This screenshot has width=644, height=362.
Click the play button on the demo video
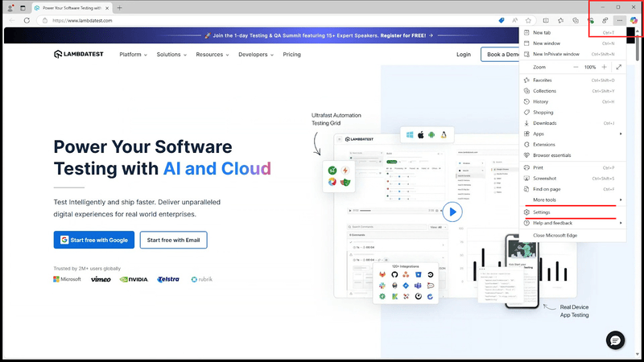pyautogui.click(x=452, y=212)
